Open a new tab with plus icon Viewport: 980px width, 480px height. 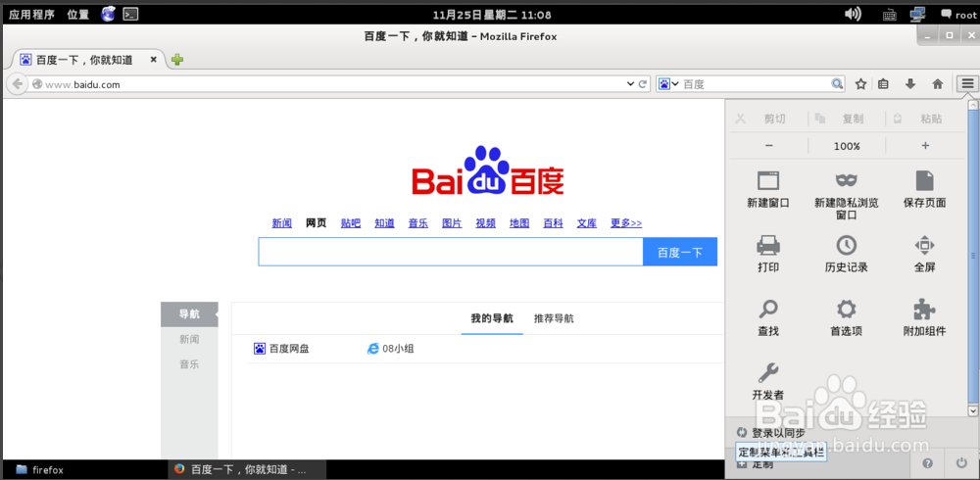click(x=177, y=60)
